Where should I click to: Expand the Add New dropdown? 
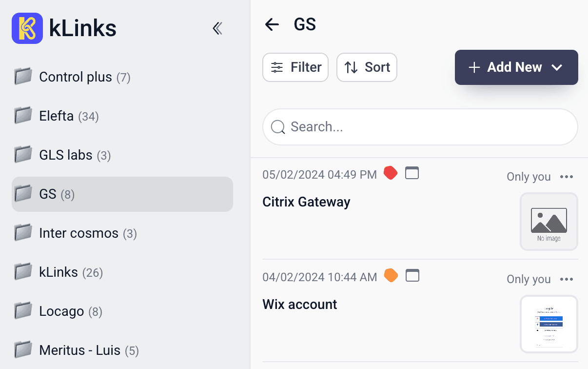point(557,67)
